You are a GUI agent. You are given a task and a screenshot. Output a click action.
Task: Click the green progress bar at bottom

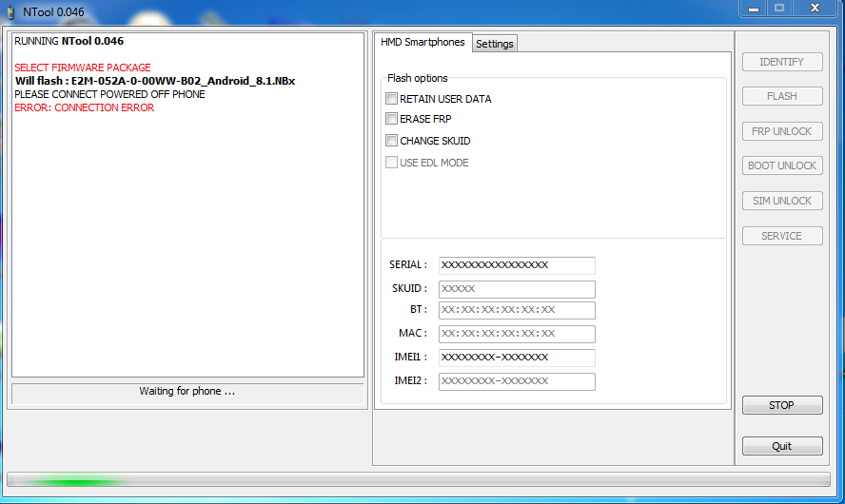coord(418,479)
